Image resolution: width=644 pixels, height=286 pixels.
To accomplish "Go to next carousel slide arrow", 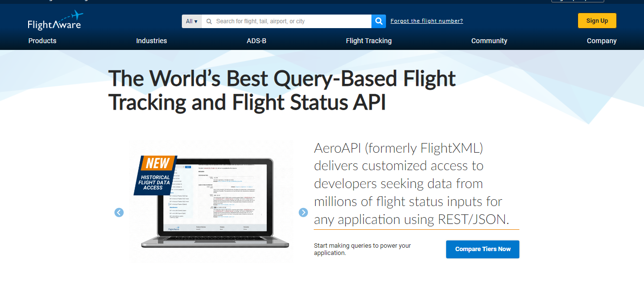I will pyautogui.click(x=303, y=212).
